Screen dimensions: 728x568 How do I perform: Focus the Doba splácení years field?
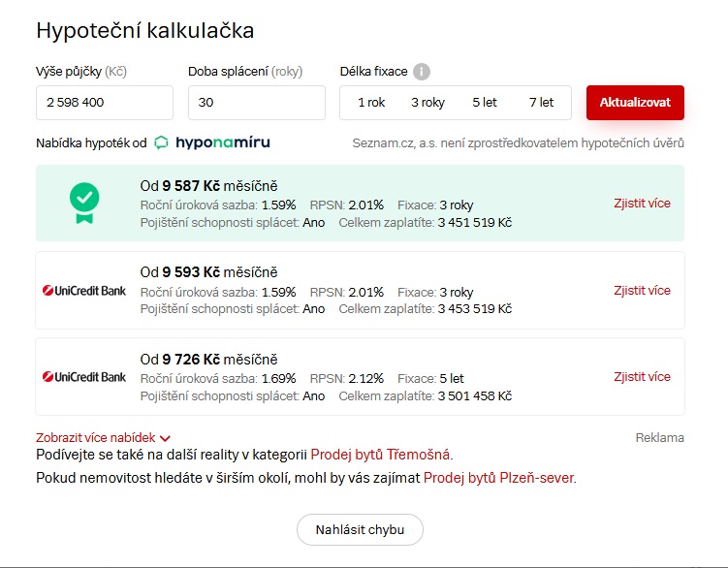(257, 103)
